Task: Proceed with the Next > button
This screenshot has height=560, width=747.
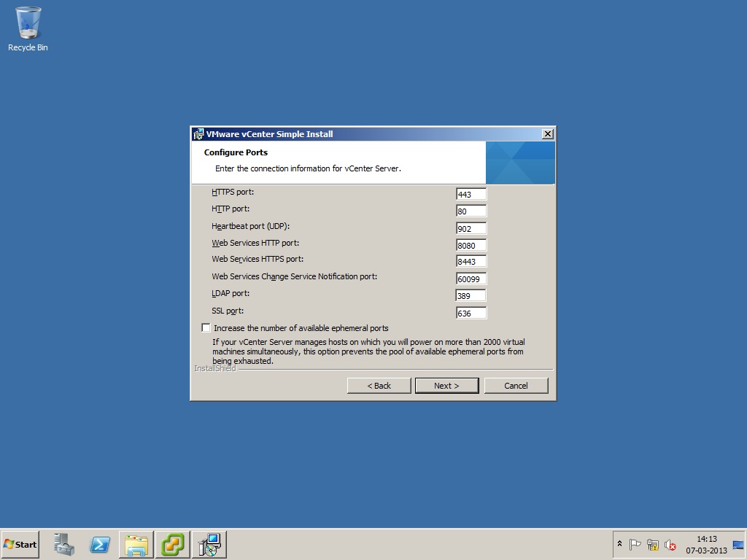Action: [x=447, y=386]
